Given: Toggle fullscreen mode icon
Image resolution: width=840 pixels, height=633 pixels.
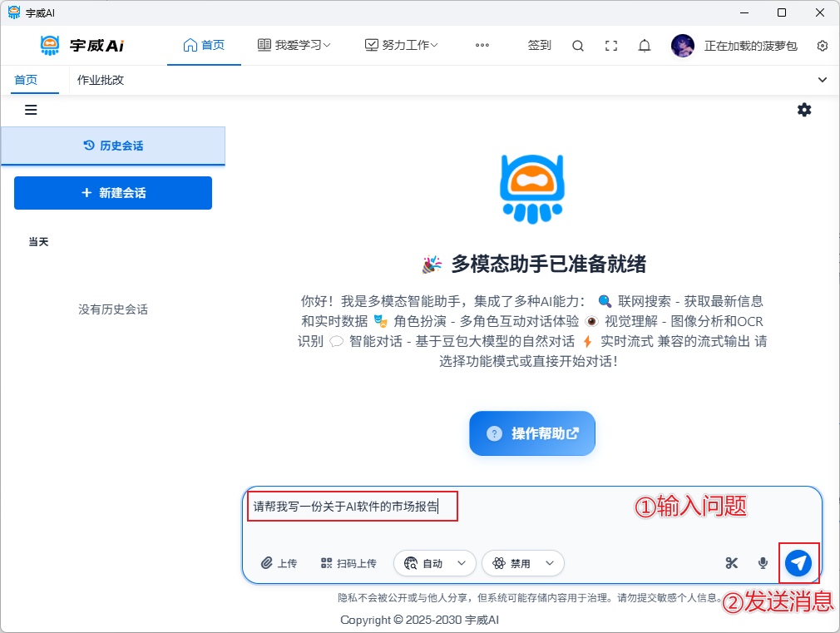Looking at the screenshot, I should [611, 46].
